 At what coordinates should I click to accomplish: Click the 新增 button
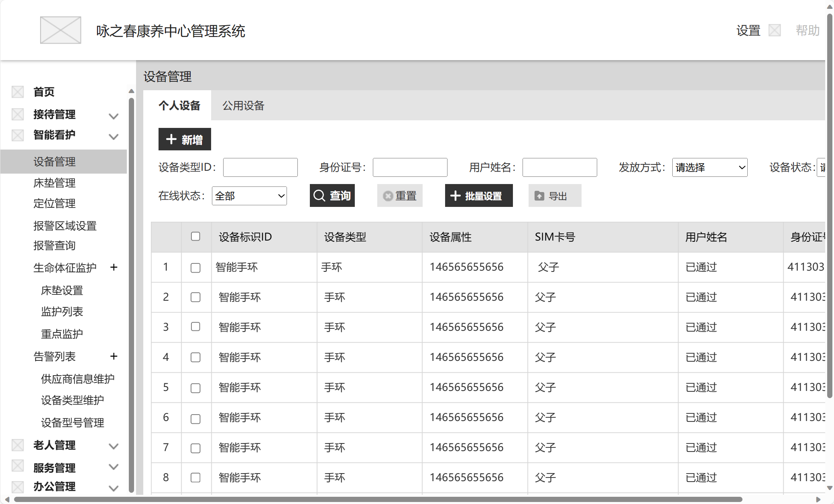tap(185, 139)
